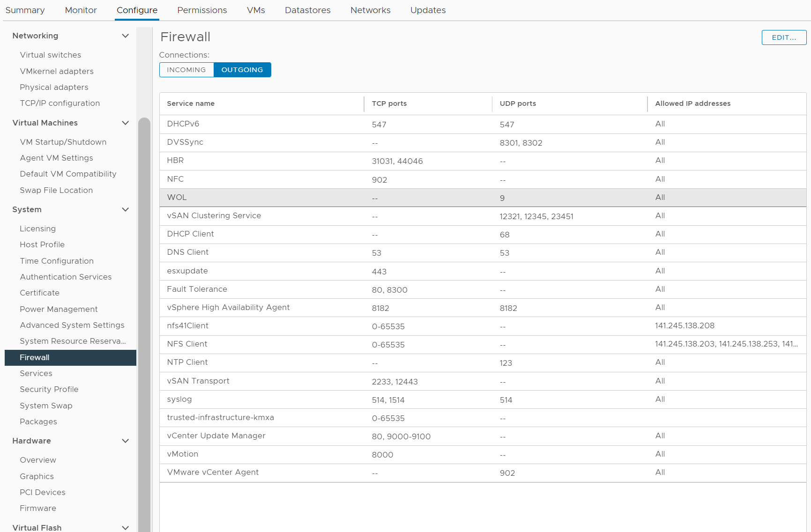Switch to Incoming connections
The width and height of the screenshot is (811, 532).
click(x=186, y=70)
